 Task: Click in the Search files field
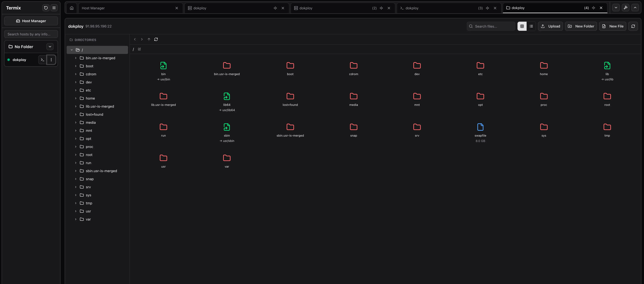pos(491,26)
